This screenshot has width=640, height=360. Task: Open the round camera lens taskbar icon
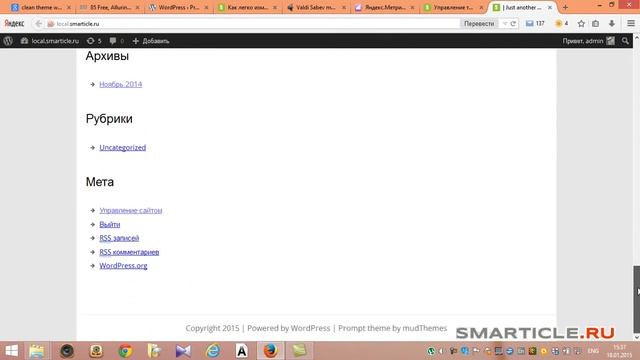coord(67,351)
